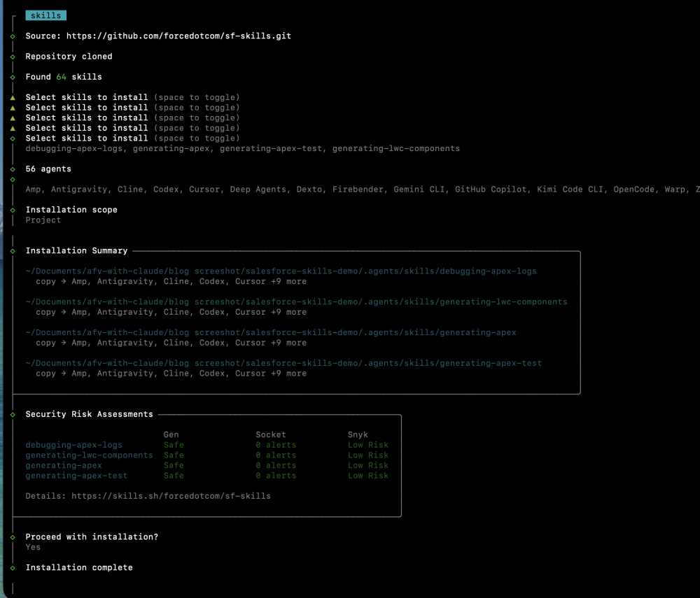
Task: Click the diamond marker beside Source line
Action: pos(13,36)
